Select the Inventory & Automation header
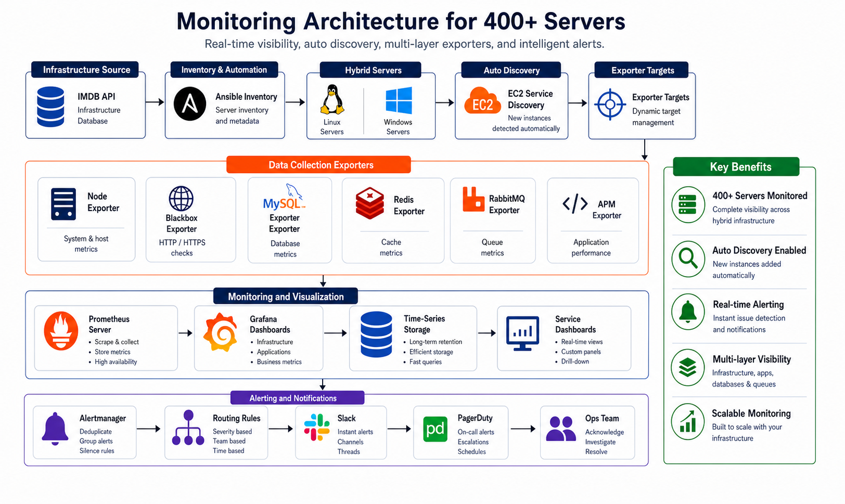Screen dimensions: 845x504 (x=224, y=70)
